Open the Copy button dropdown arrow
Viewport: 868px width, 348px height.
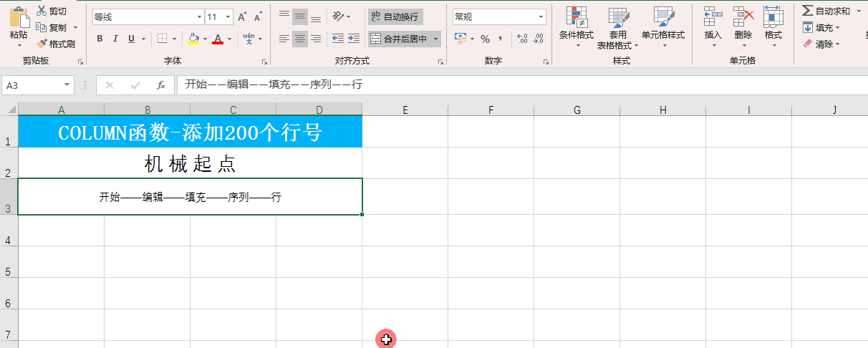(74, 27)
